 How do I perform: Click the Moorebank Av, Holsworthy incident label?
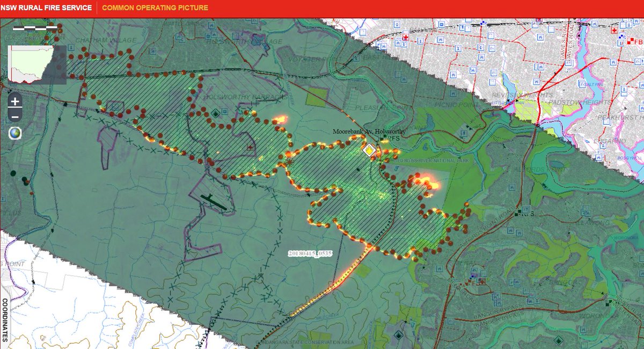(x=369, y=132)
